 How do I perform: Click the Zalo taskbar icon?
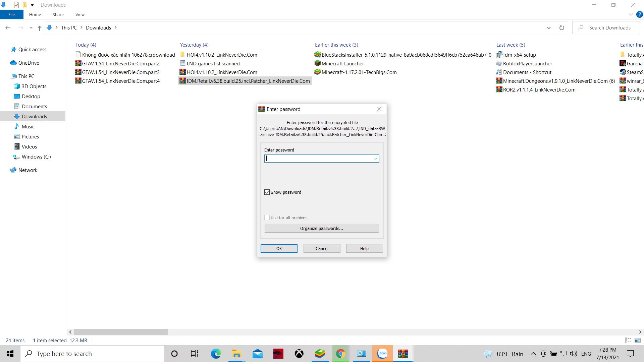(x=382, y=353)
